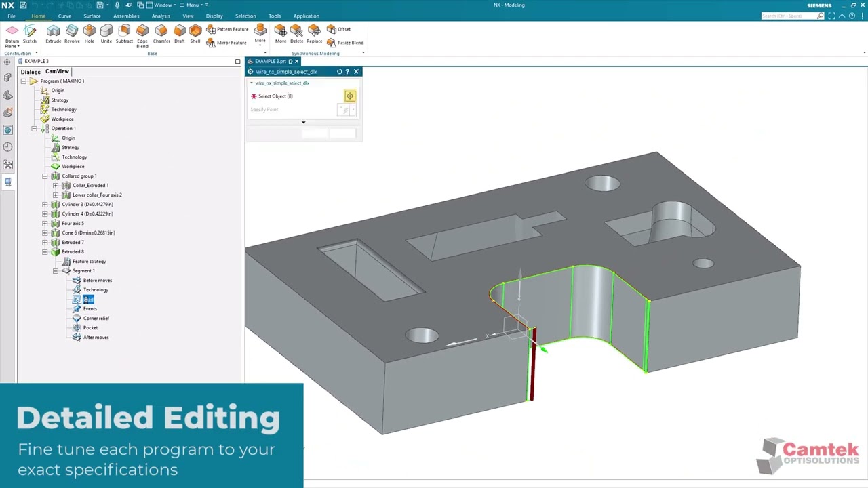The height and width of the screenshot is (488, 868).
Task: Expand the Extruded 7 node
Action: coord(45,243)
